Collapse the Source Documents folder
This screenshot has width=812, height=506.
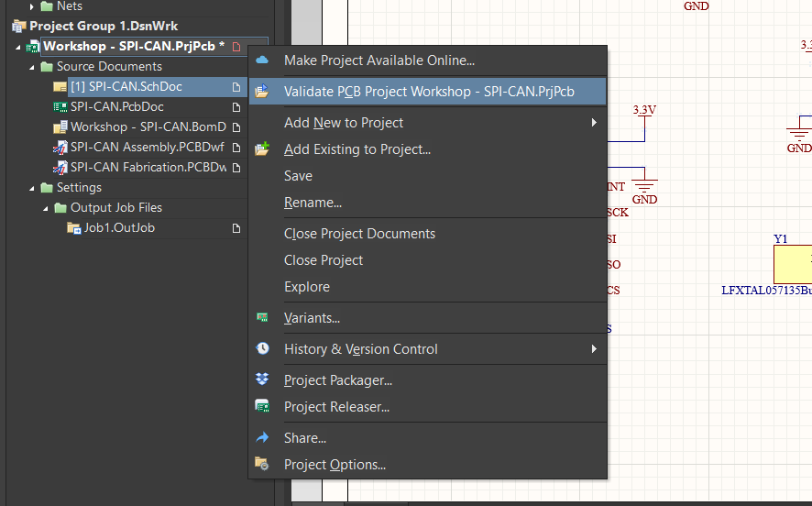[31, 67]
